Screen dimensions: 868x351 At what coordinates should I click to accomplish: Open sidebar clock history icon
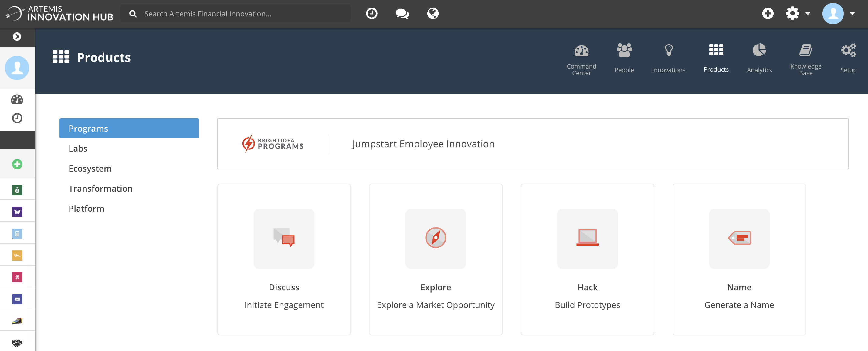[x=17, y=118]
